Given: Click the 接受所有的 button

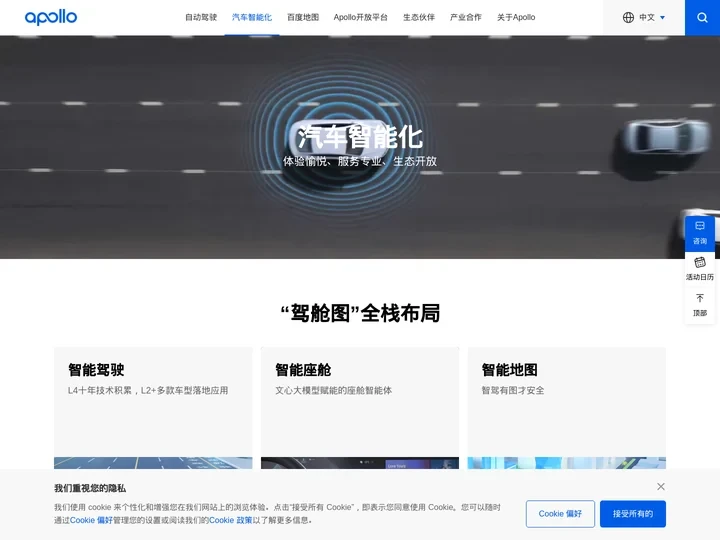Looking at the screenshot, I should point(633,514).
